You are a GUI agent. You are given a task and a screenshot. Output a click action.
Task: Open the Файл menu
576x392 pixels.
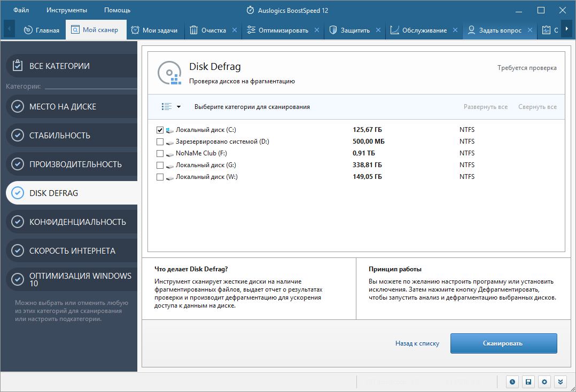pos(21,10)
